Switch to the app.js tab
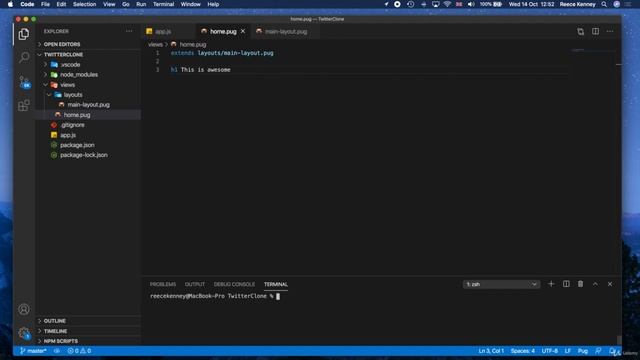 (162, 31)
